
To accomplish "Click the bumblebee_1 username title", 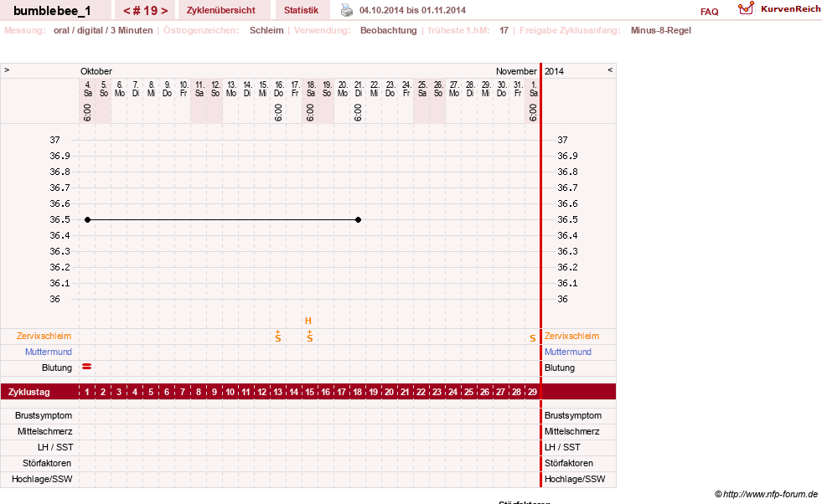I will coord(52,11).
